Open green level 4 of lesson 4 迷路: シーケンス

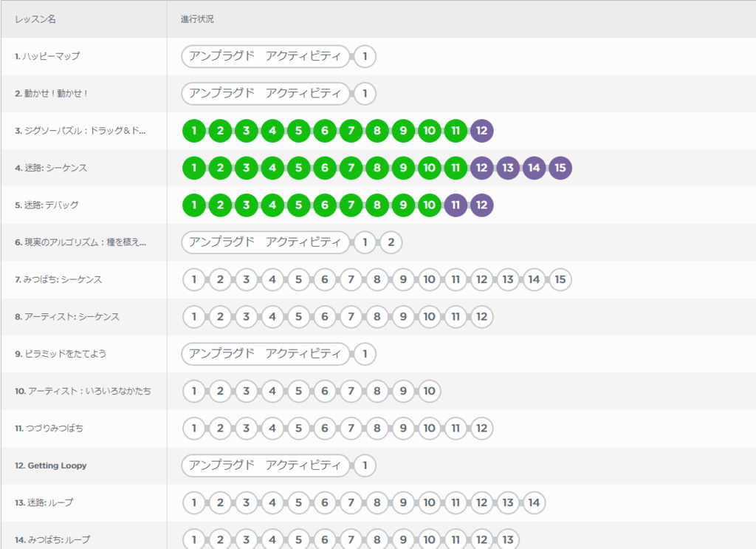272,168
